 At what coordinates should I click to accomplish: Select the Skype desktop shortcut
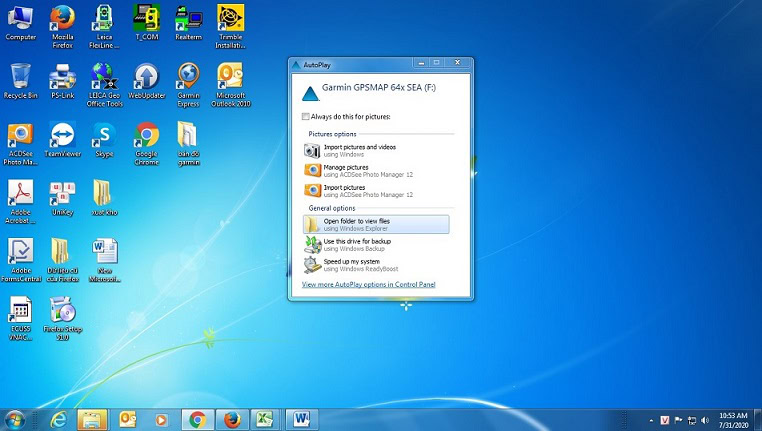104,140
